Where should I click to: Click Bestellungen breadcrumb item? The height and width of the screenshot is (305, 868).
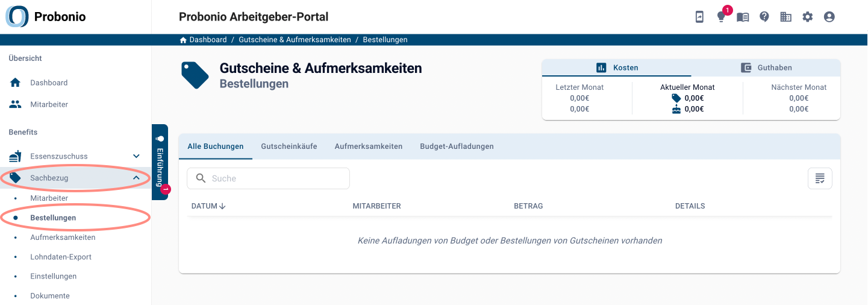[385, 40]
